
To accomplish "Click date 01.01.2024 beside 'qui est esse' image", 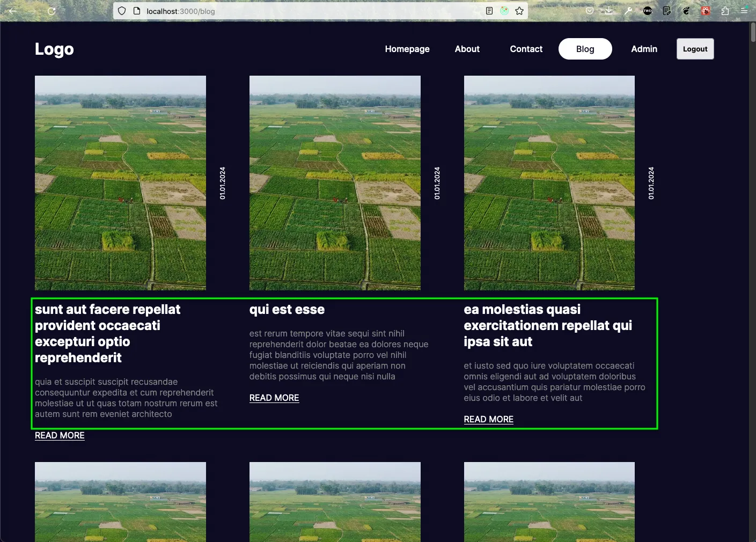I will click(437, 183).
